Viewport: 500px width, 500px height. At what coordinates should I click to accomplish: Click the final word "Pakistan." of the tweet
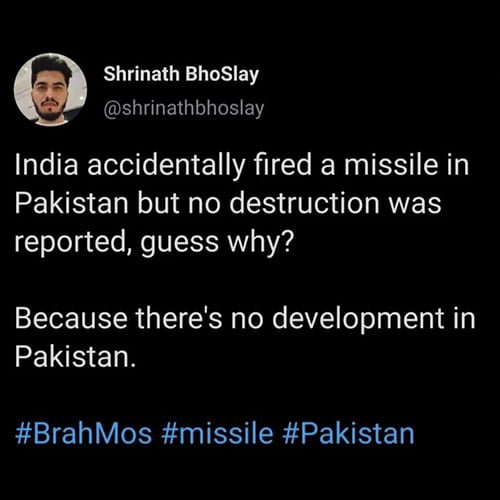tap(76, 357)
